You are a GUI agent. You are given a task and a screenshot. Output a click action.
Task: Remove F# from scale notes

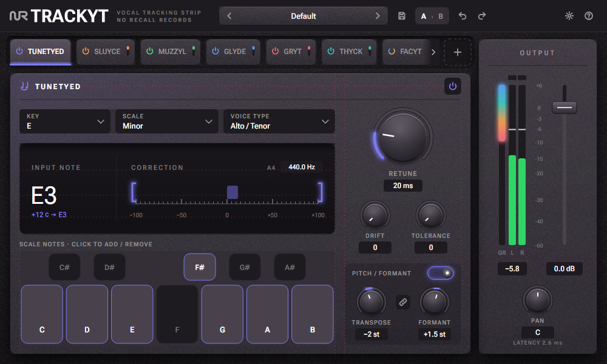(200, 267)
